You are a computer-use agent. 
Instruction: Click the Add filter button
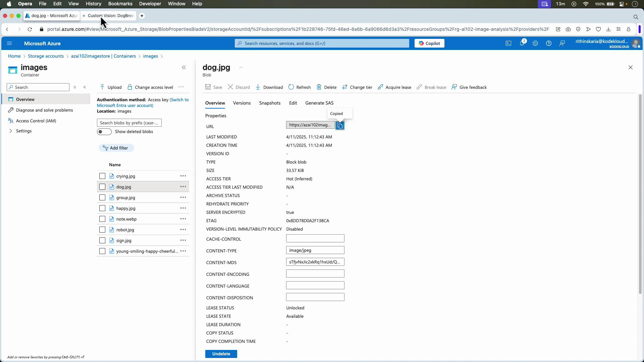[x=116, y=148]
